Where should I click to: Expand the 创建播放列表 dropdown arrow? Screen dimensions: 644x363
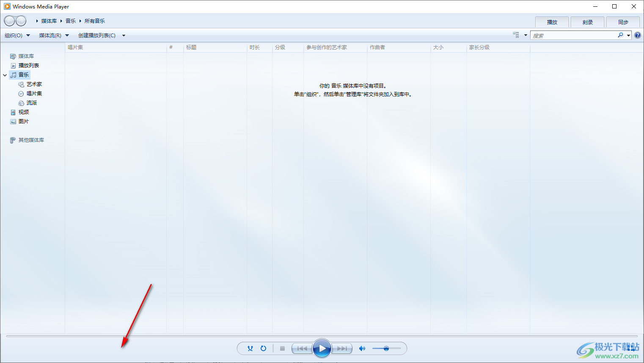[124, 36]
